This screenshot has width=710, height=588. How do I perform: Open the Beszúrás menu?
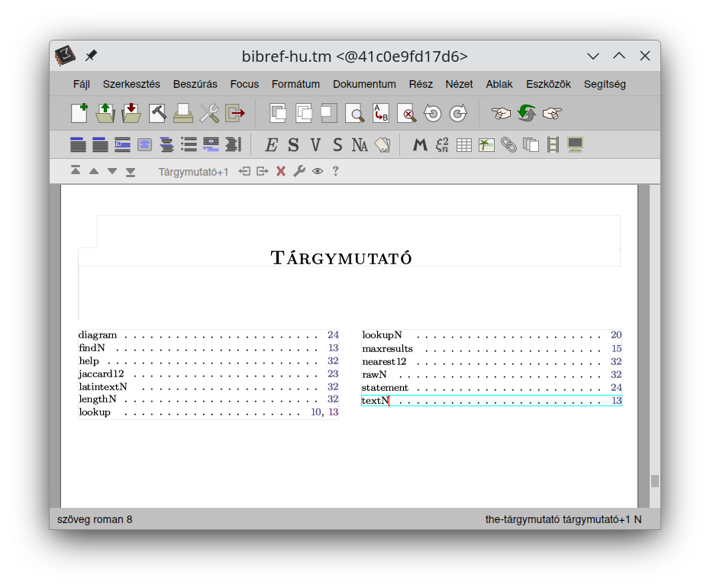195,84
